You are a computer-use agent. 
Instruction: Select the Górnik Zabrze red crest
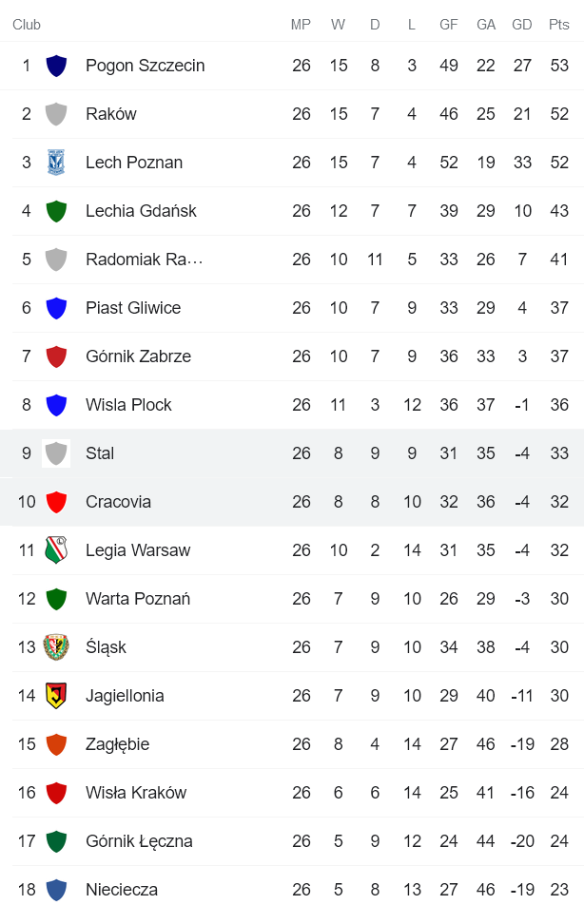pos(56,356)
